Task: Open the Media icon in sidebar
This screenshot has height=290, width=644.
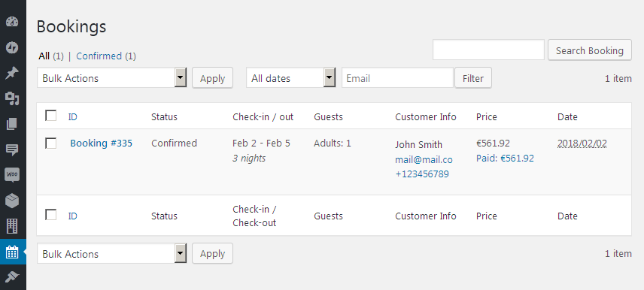Action: click(x=12, y=98)
